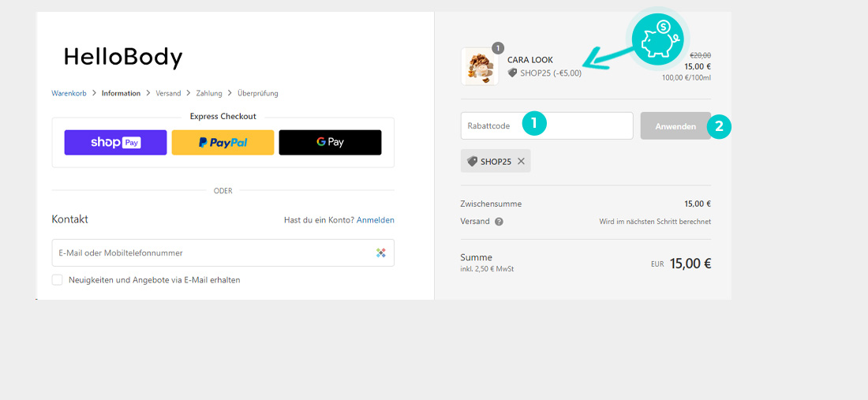Apply discount with Anwenden button
Viewport: 868px width, 400px height.
click(675, 126)
